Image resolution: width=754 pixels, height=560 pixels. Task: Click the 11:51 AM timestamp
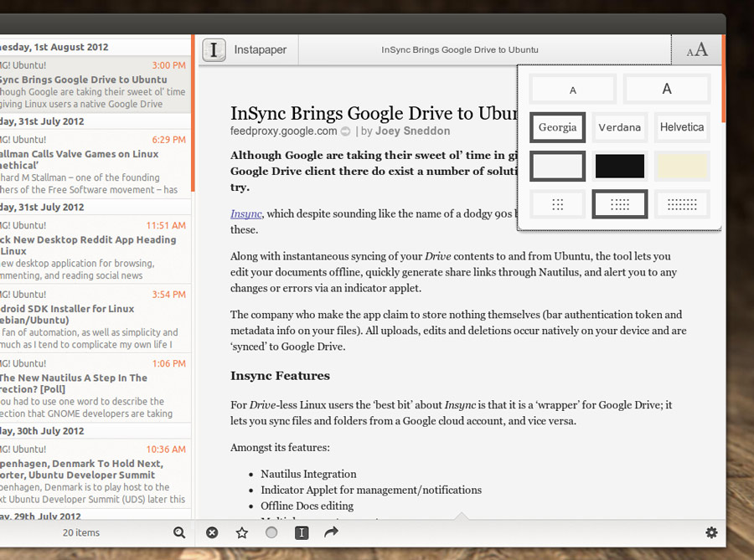click(x=166, y=225)
